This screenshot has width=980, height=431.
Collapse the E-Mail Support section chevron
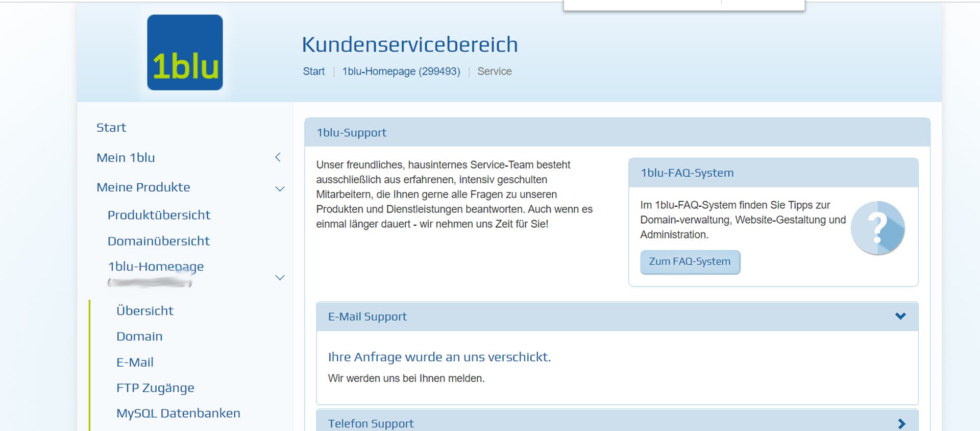[x=900, y=316]
